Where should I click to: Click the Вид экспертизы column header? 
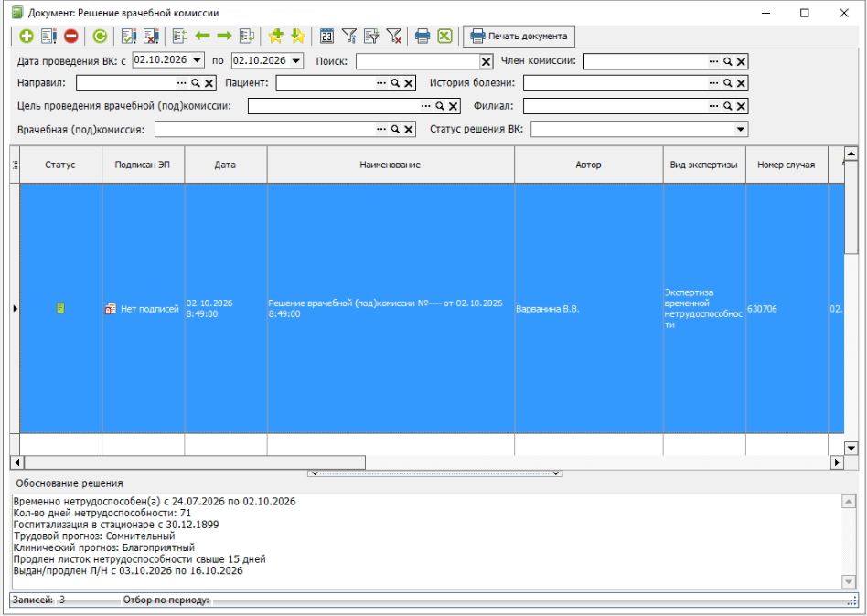click(704, 165)
